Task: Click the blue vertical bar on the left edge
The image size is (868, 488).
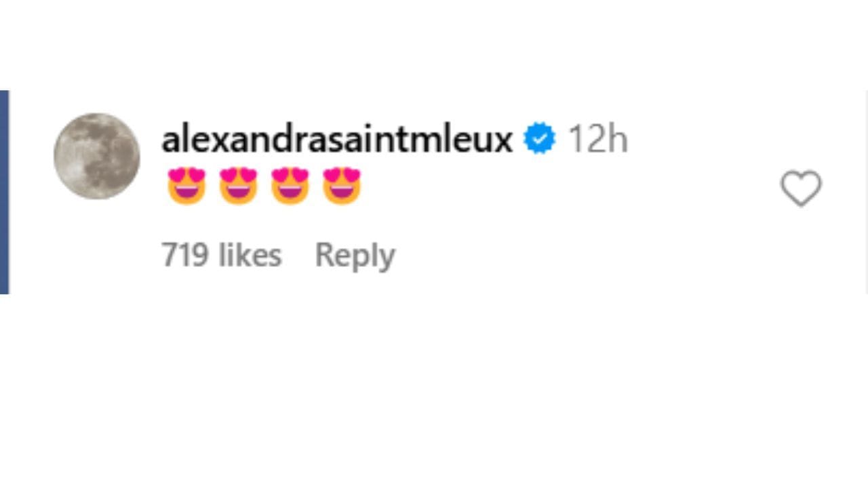Action: 4,192
